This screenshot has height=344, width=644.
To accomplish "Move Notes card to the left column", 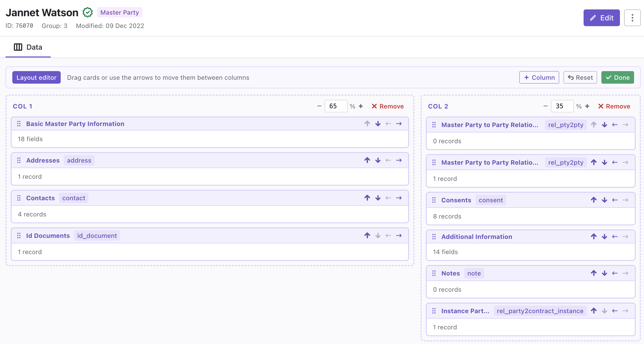I will pos(615,273).
